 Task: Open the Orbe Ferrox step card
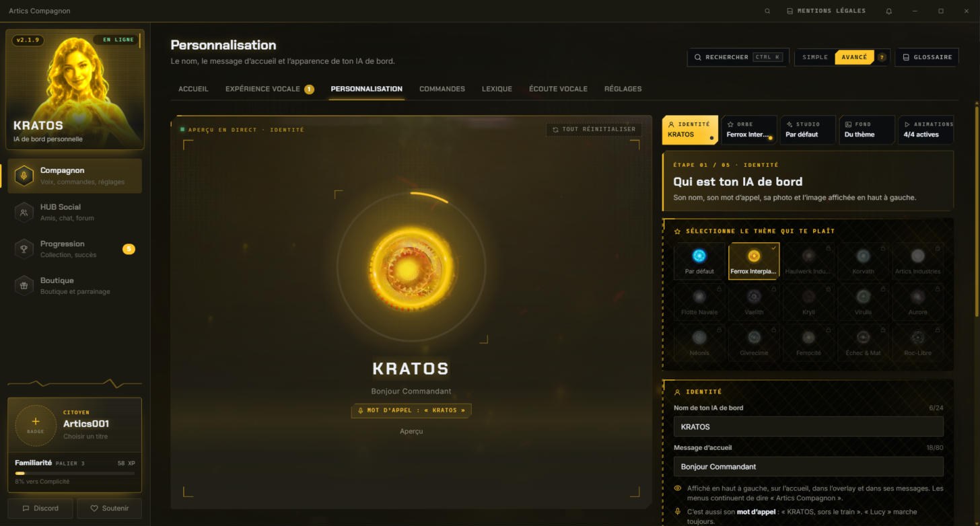749,130
